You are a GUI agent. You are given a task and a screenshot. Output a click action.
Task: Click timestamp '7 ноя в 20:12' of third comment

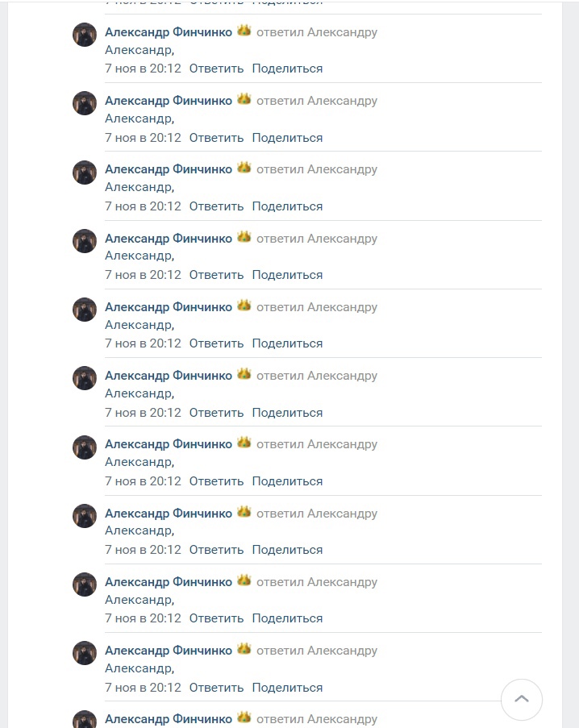(x=143, y=206)
